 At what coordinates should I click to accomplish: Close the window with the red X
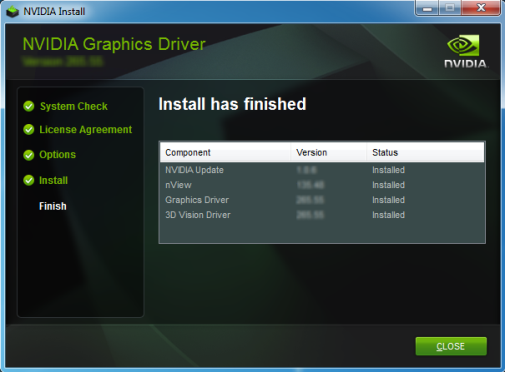click(481, 8)
